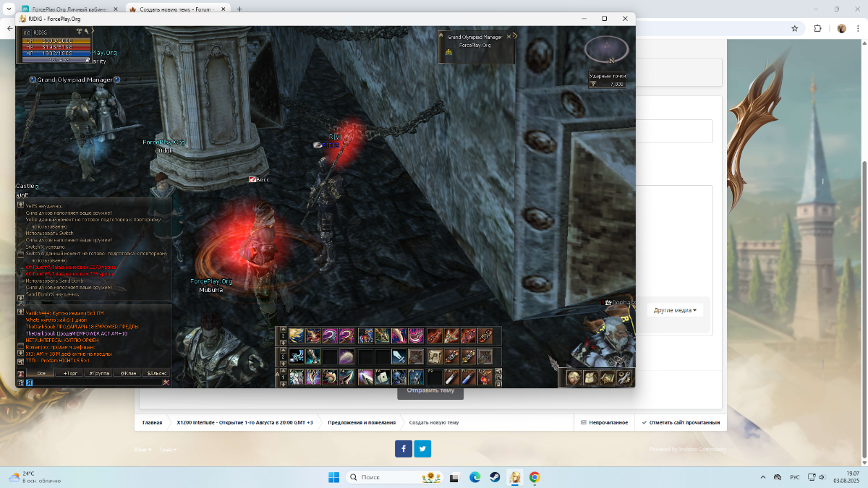Open the Язык language dropdown in forum footer
The image size is (868, 488).
[143, 450]
